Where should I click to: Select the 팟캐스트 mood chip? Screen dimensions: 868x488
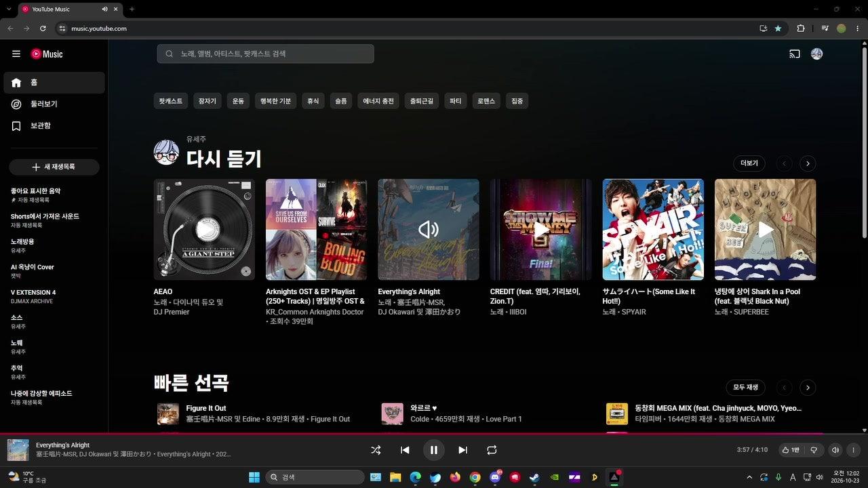pos(171,101)
